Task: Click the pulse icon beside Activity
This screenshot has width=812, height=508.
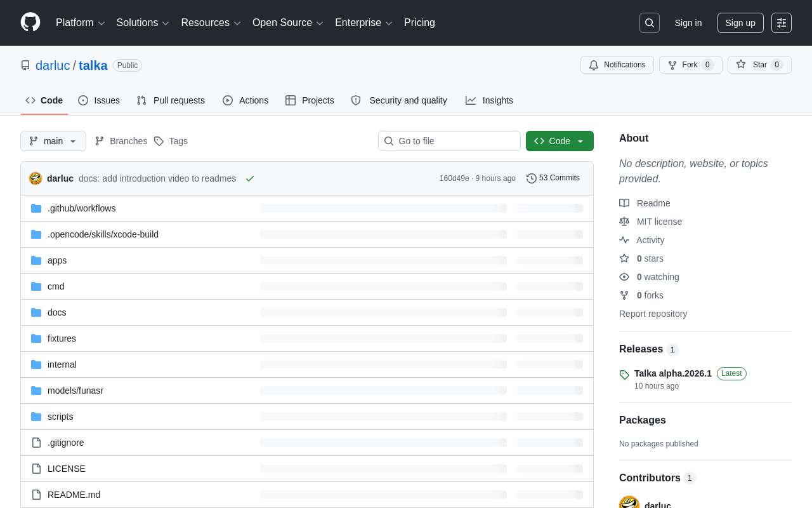Action: coord(624,240)
